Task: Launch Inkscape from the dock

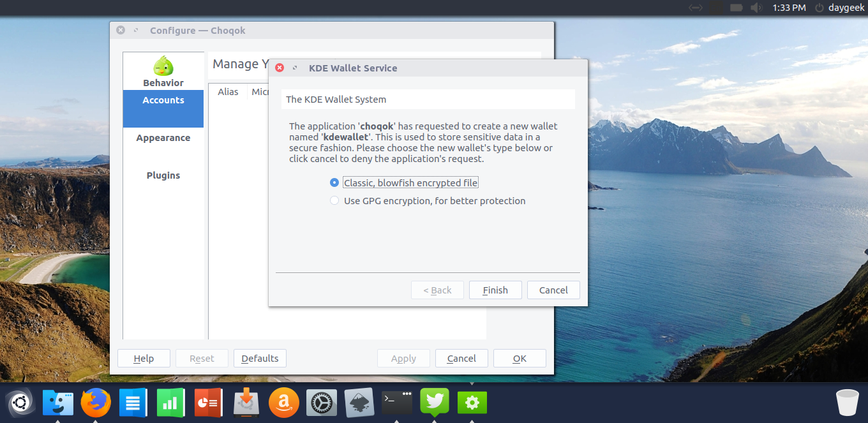Action: [359, 403]
